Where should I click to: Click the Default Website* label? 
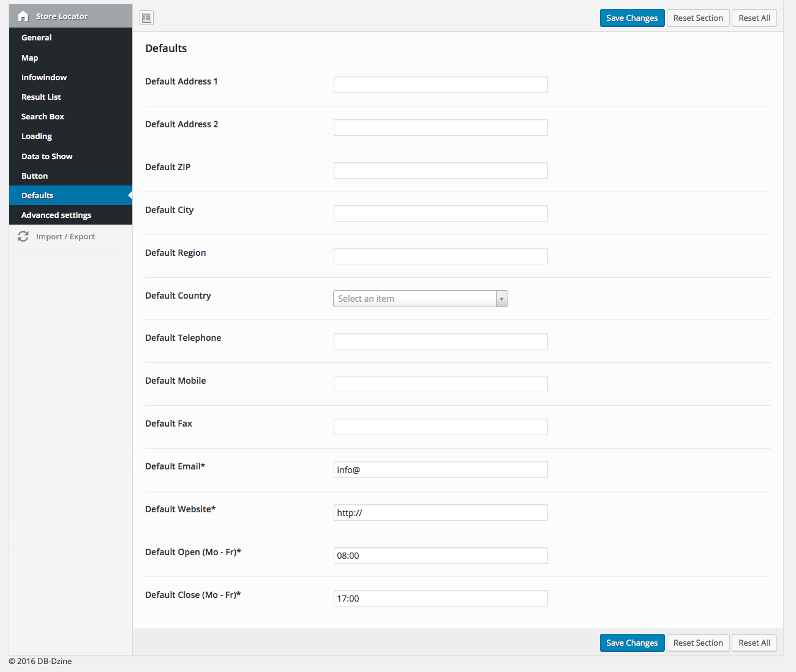click(x=181, y=509)
